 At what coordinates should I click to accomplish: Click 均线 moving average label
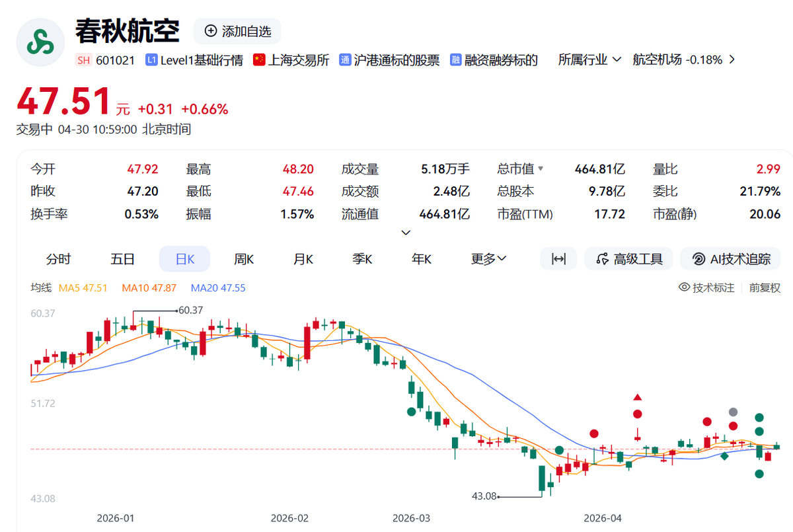[41, 287]
